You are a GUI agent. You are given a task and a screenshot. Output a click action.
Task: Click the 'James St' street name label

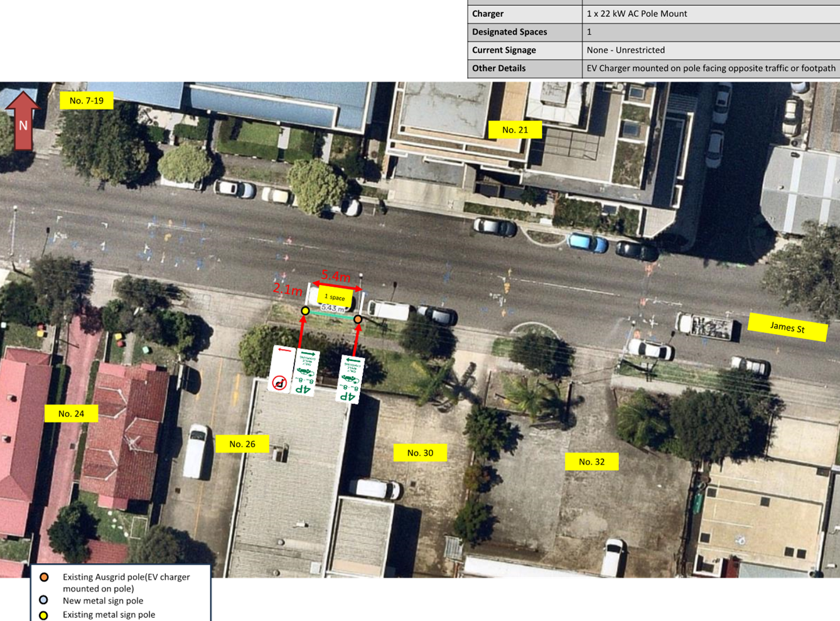click(787, 327)
